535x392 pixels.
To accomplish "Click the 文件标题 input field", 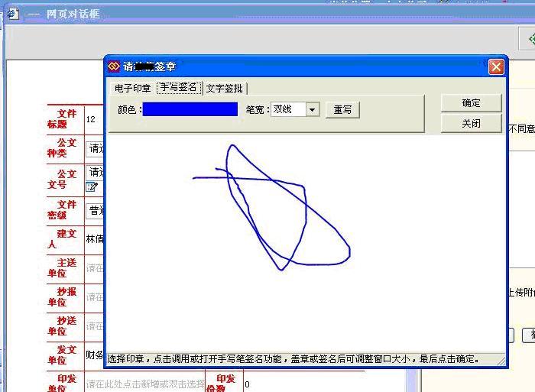I will tap(94, 119).
